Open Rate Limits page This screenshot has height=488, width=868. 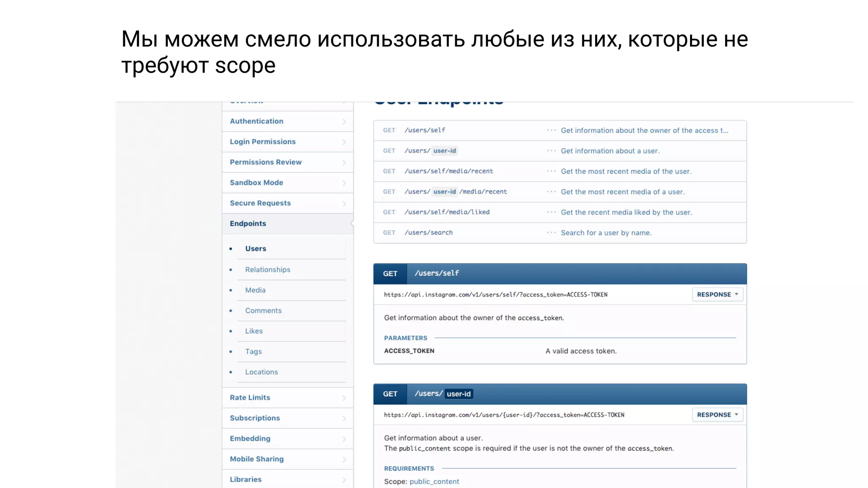(287, 398)
